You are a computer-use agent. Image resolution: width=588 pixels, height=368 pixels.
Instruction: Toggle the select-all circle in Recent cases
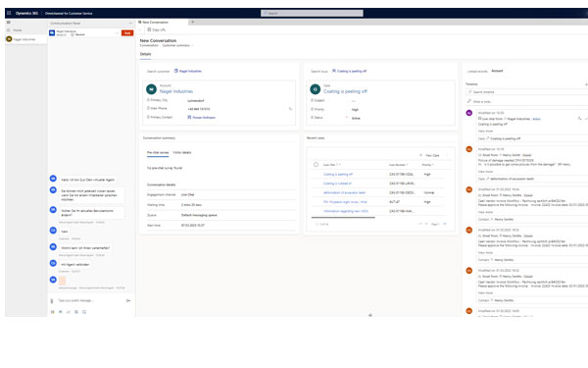pyautogui.click(x=316, y=165)
